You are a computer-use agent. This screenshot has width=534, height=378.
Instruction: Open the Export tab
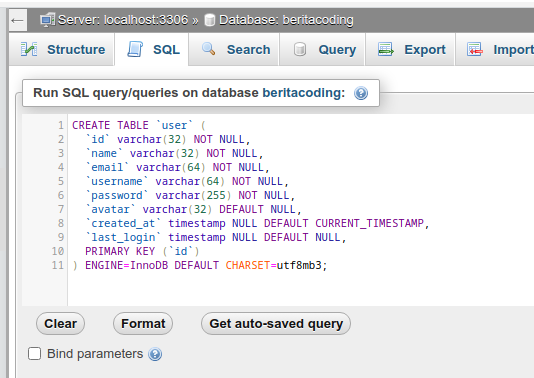tap(410, 49)
